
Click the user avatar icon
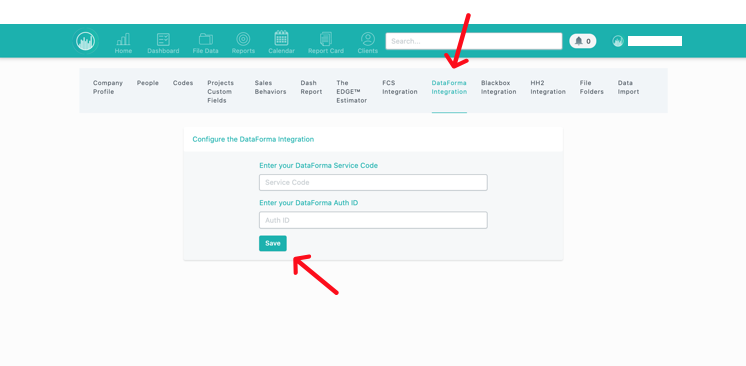[618, 41]
